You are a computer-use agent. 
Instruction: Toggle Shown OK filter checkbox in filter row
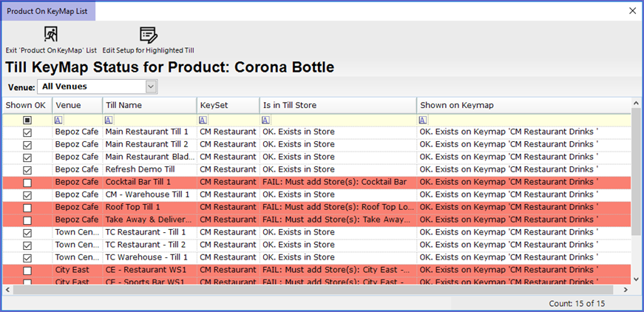27,120
